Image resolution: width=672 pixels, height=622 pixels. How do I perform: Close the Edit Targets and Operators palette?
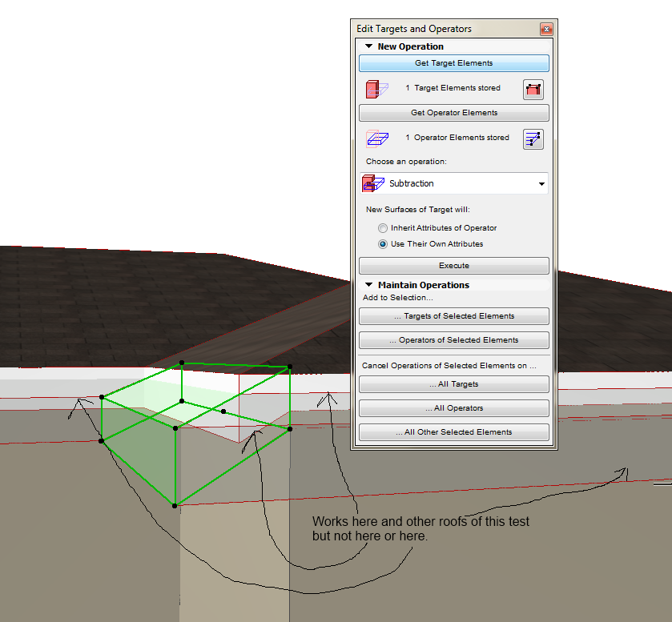[x=546, y=29]
